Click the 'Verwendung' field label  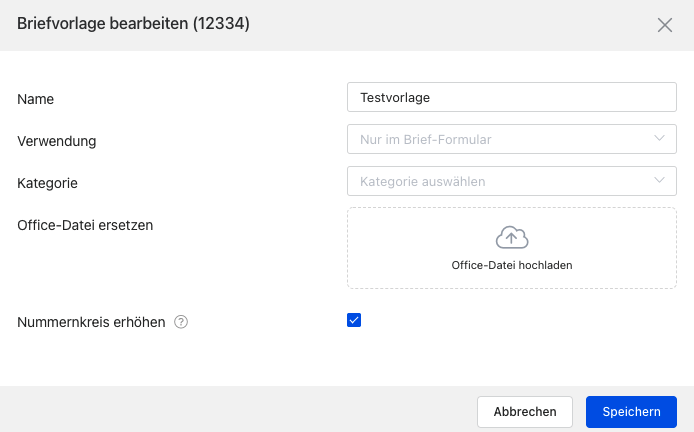click(x=57, y=141)
